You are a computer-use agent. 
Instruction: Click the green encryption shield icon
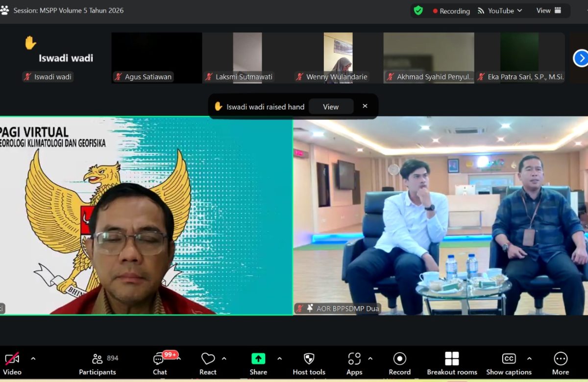tap(418, 10)
